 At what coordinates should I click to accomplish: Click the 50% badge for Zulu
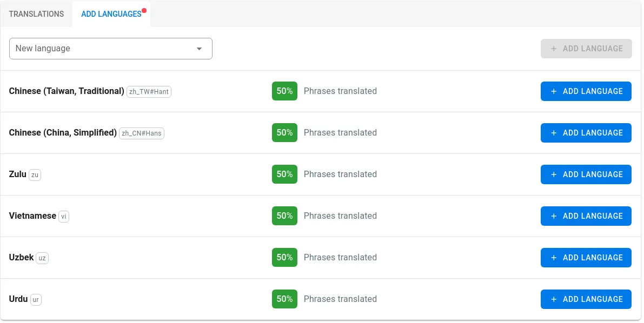point(284,174)
